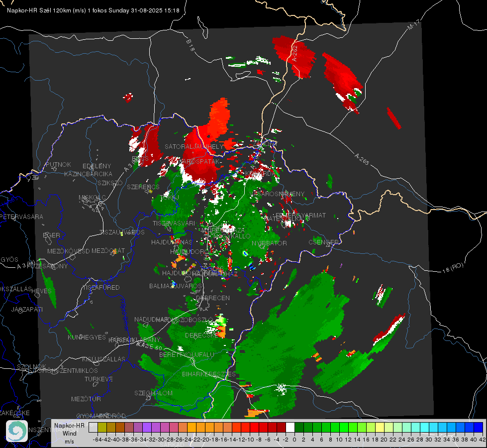This screenshot has height=448, width=487.
Task: Click the VÁSÁROSNAMÉNY town label
Action: point(277,194)
